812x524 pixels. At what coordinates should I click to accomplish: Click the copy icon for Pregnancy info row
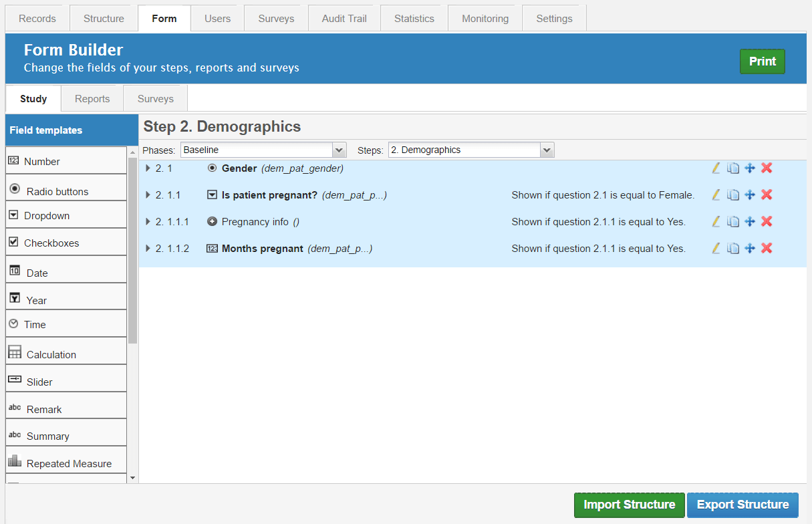pyautogui.click(x=733, y=222)
